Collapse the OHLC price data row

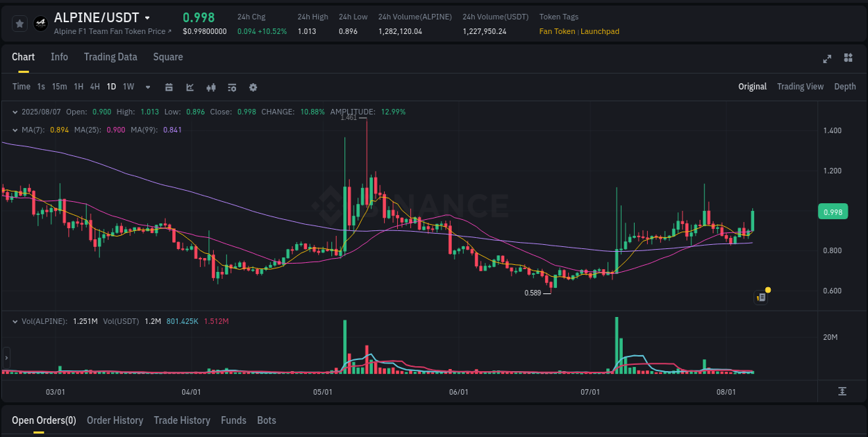15,111
